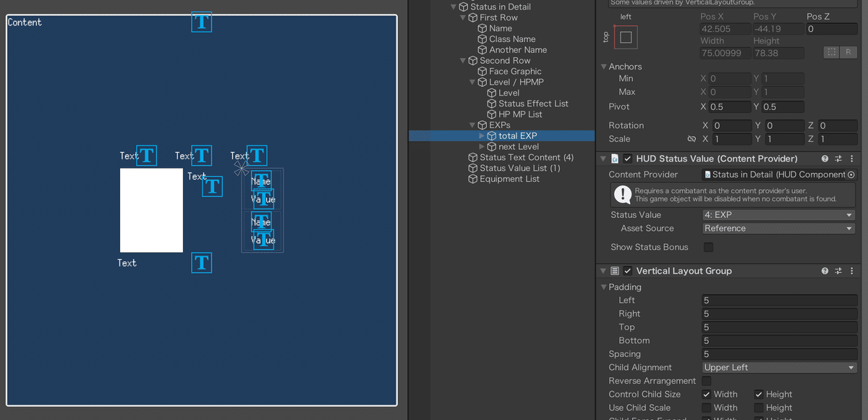Select next Level in the hierarchy

coord(519,147)
